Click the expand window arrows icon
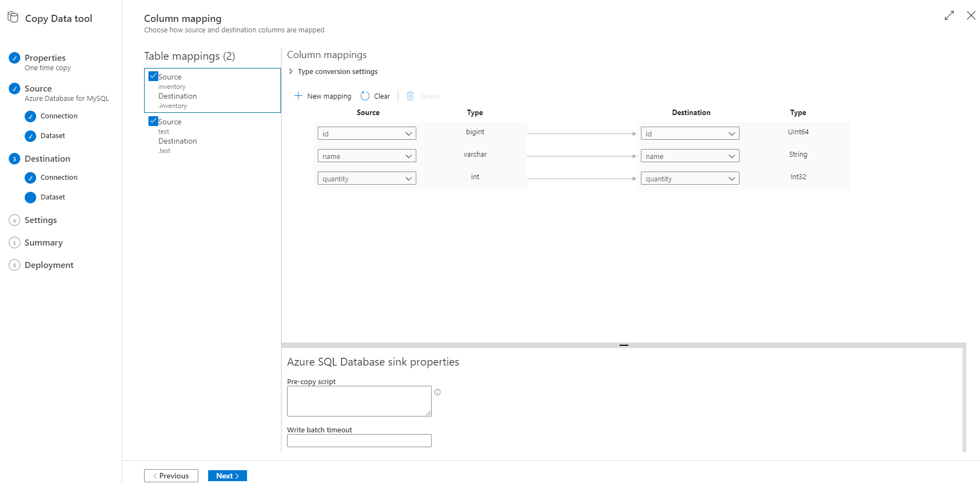Screen dimensions: 980x485 coord(949,15)
